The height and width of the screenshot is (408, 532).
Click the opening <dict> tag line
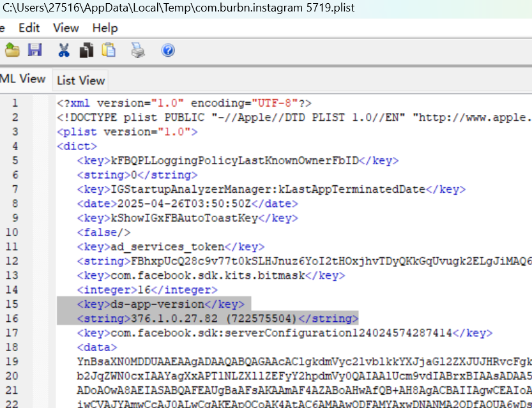pyautogui.click(x=77, y=146)
